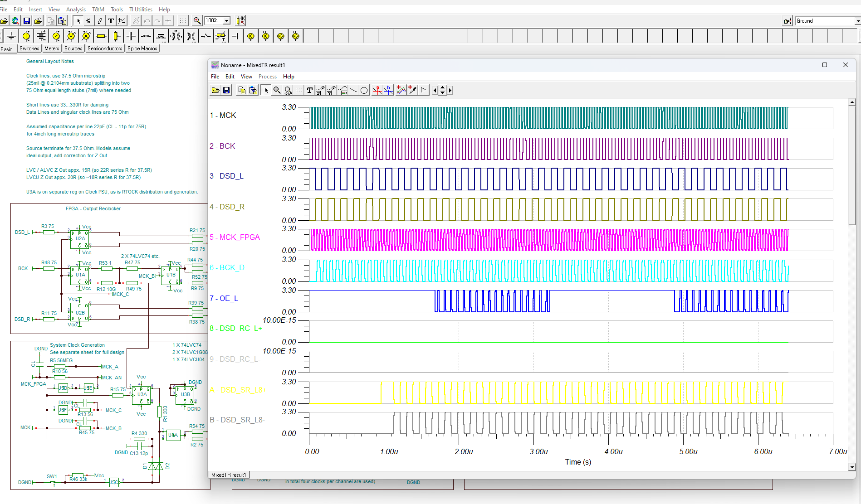Zoom in on the diagram plot

277,90
